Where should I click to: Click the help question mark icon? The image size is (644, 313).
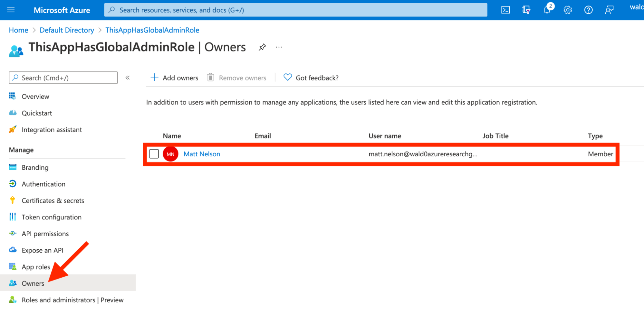tap(588, 10)
